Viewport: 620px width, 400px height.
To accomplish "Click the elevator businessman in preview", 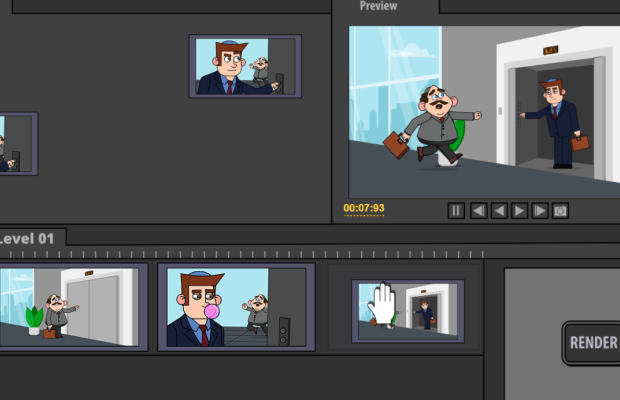I will tap(557, 118).
